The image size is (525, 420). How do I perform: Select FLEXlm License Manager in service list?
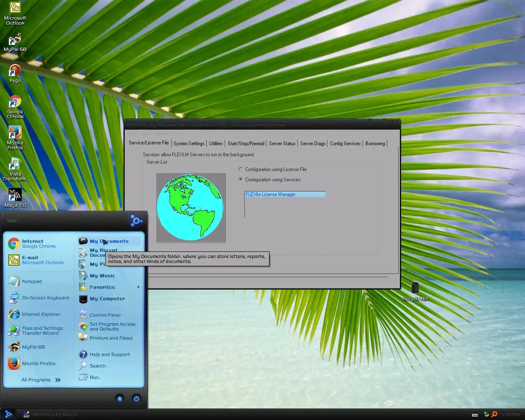coord(285,194)
